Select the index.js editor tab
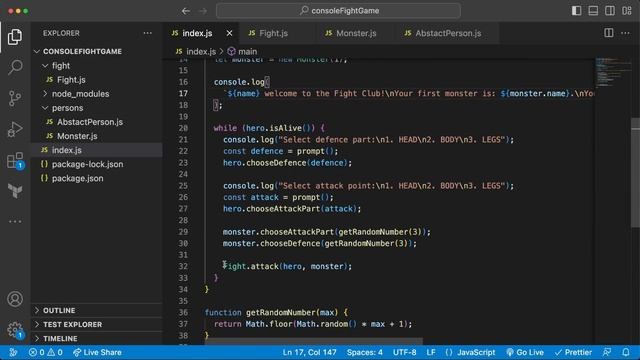Screen dimensions: 640x360 [197, 33]
